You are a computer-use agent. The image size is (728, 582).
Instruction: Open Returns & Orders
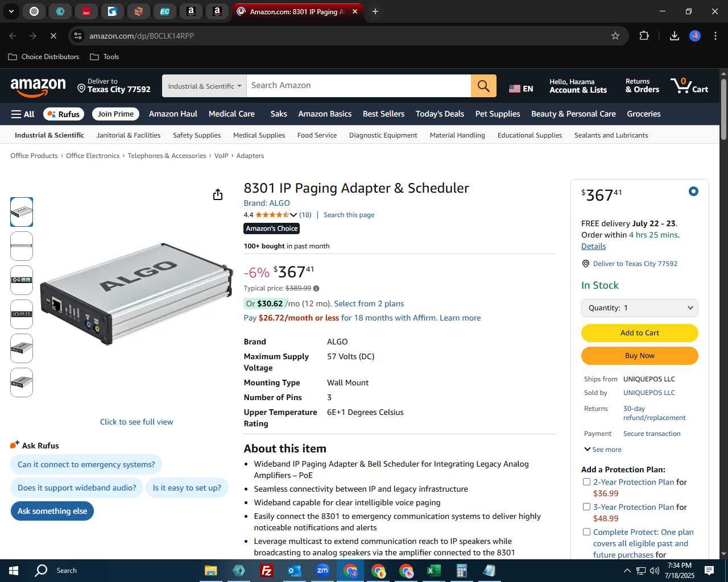coord(642,86)
